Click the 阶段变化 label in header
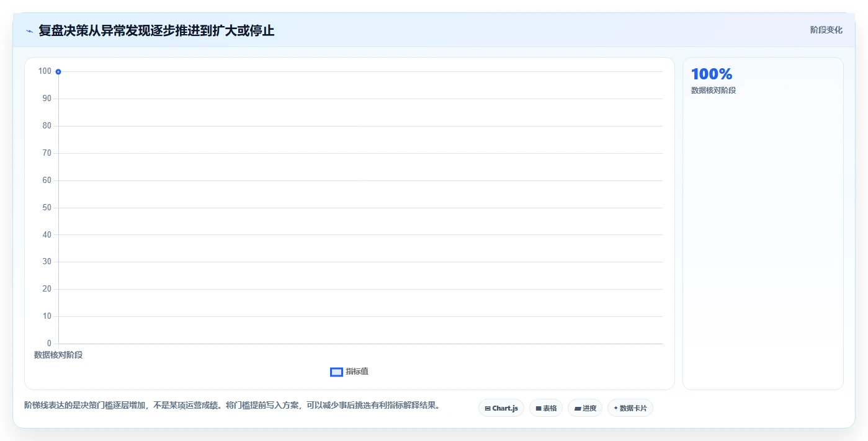 click(x=826, y=30)
